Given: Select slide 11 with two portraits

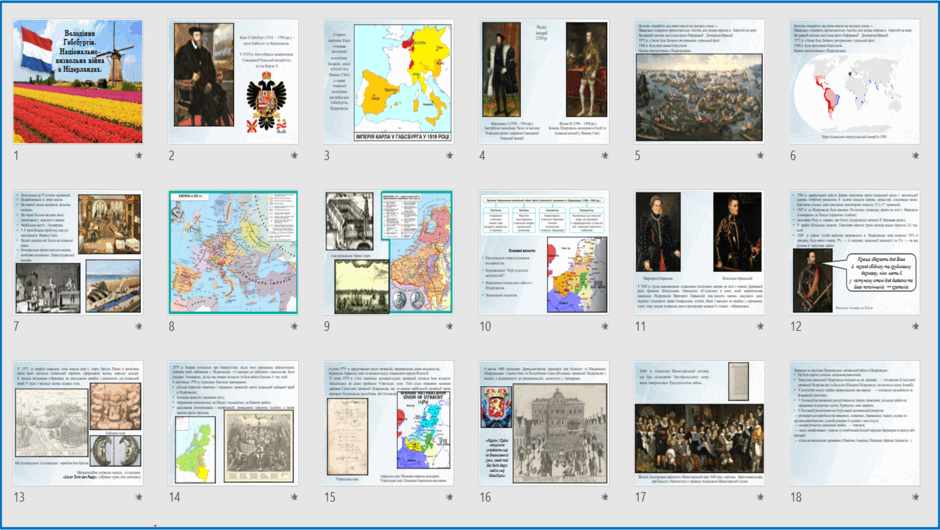Looking at the screenshot, I should (699, 252).
